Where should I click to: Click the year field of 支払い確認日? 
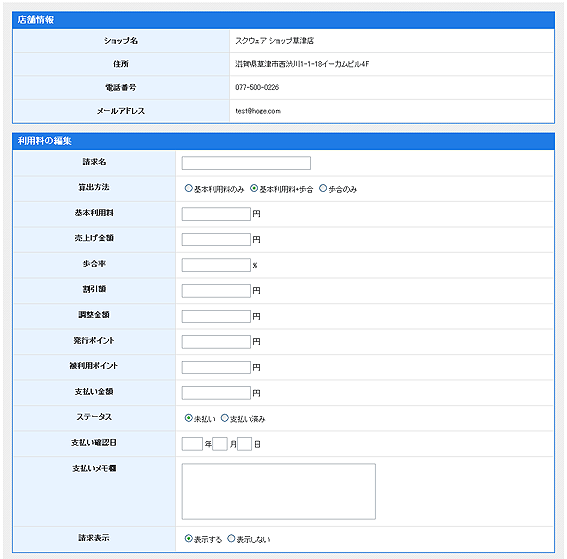click(192, 444)
